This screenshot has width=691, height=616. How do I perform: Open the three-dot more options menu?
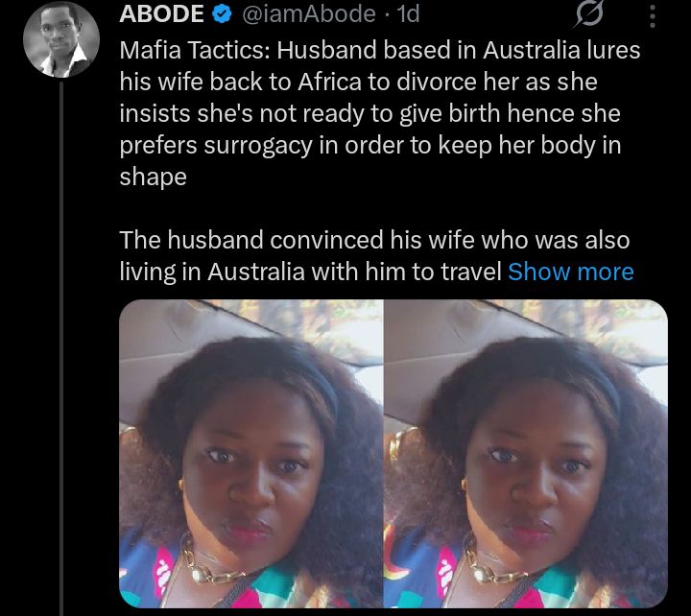(x=653, y=16)
